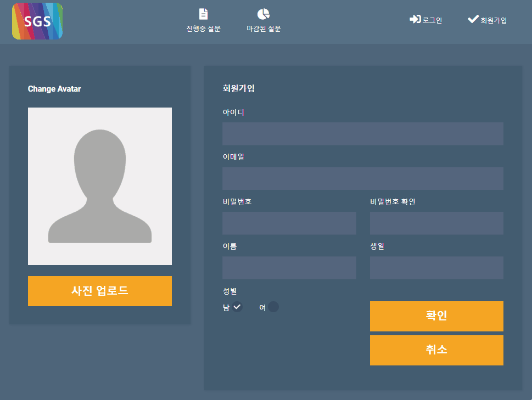Screen dimensions: 532x400
Task: Cancel registration with the 취소 button
Action: point(436,350)
